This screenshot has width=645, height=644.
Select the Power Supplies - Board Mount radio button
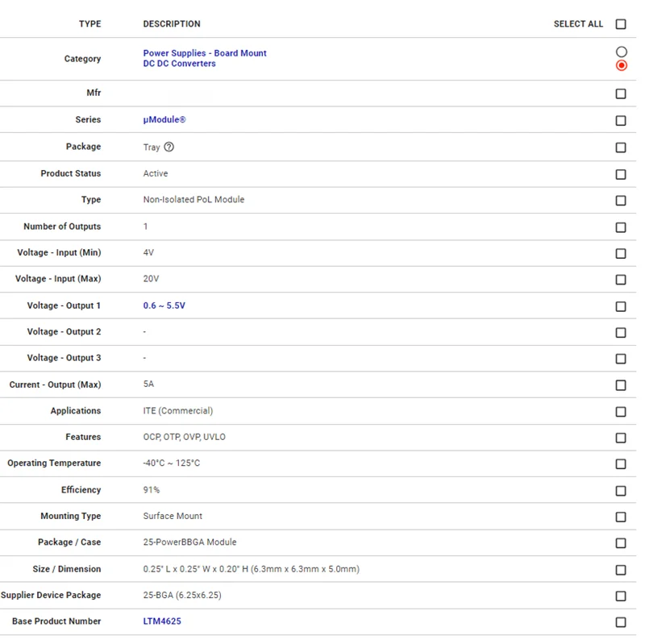point(621,52)
